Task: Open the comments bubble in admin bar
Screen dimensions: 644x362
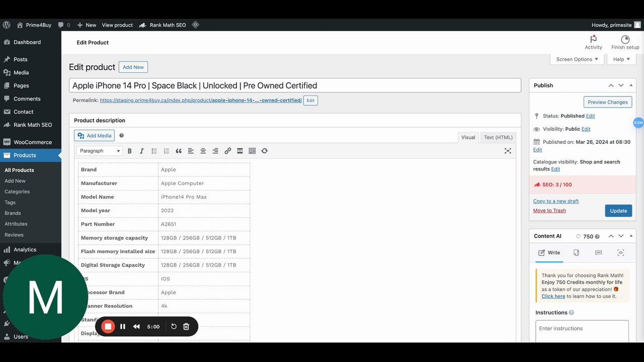Action: pyautogui.click(x=64, y=25)
